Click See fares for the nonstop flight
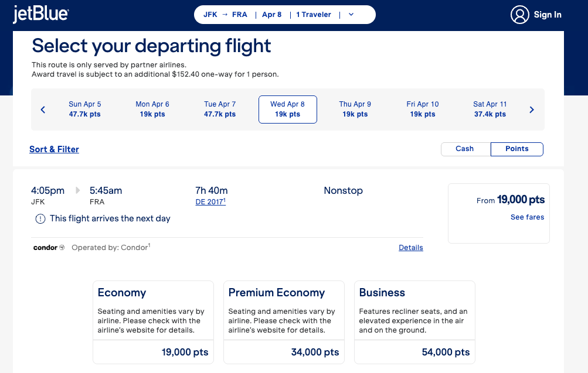This screenshot has height=373, width=588. 526,217
